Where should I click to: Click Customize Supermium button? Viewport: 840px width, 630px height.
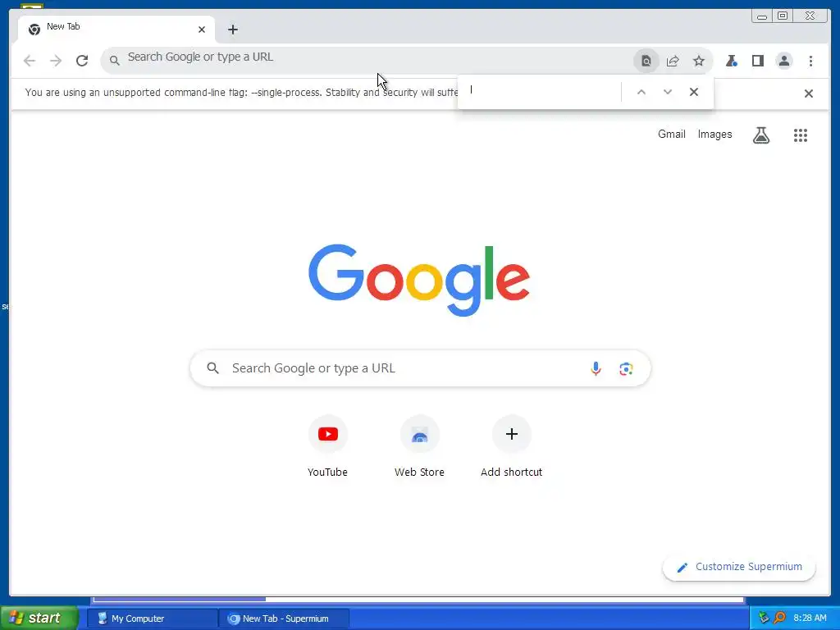pos(739,567)
